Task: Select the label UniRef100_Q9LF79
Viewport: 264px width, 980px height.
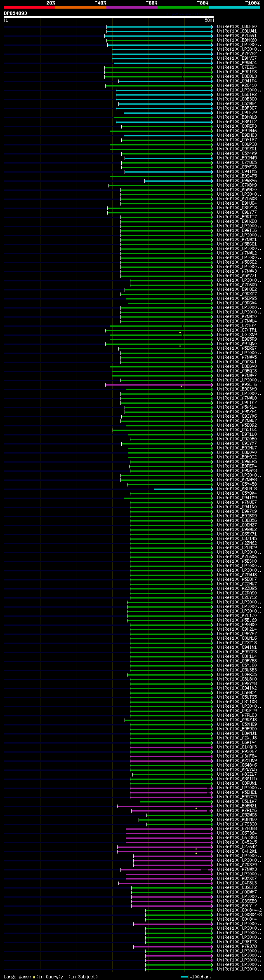Action: [237, 112]
